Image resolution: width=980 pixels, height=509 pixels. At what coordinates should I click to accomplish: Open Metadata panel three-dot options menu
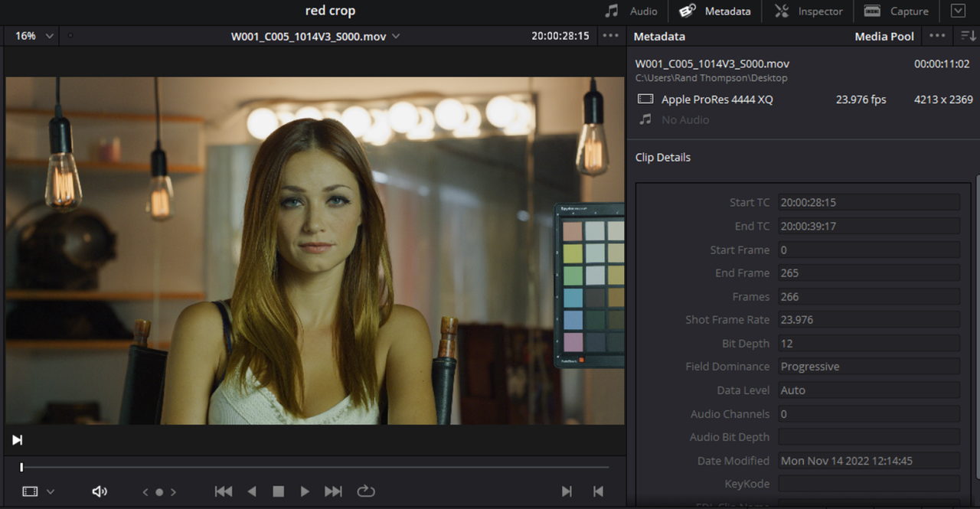coord(937,36)
